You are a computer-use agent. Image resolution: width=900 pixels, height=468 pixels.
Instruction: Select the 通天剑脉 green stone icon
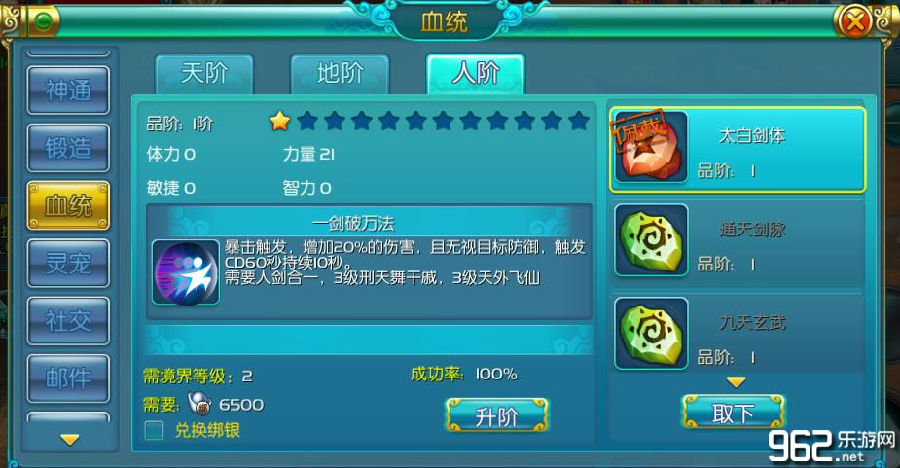pos(651,240)
